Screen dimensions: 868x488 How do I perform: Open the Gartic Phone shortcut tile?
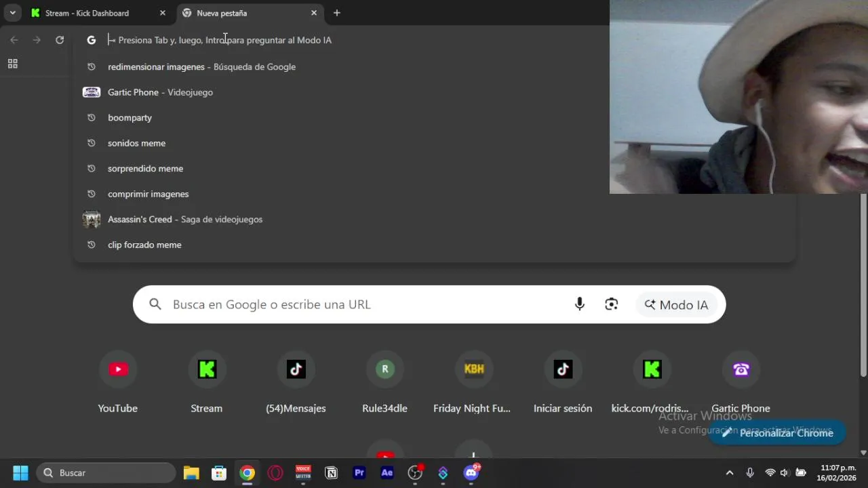(741, 382)
